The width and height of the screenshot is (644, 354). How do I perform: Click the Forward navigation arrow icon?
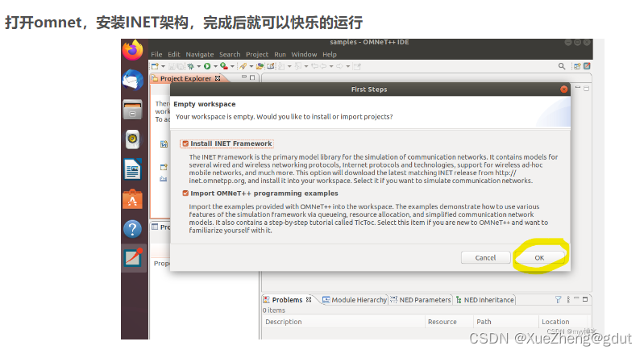pos(339,66)
